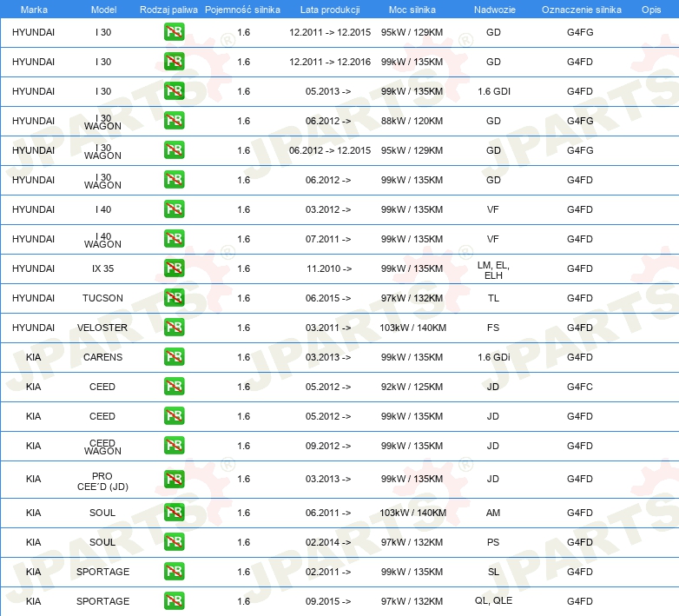The height and width of the screenshot is (616, 679).
Task: Click the 103kW / 140KM power in the VELOSTER row
Action: pyautogui.click(x=412, y=328)
